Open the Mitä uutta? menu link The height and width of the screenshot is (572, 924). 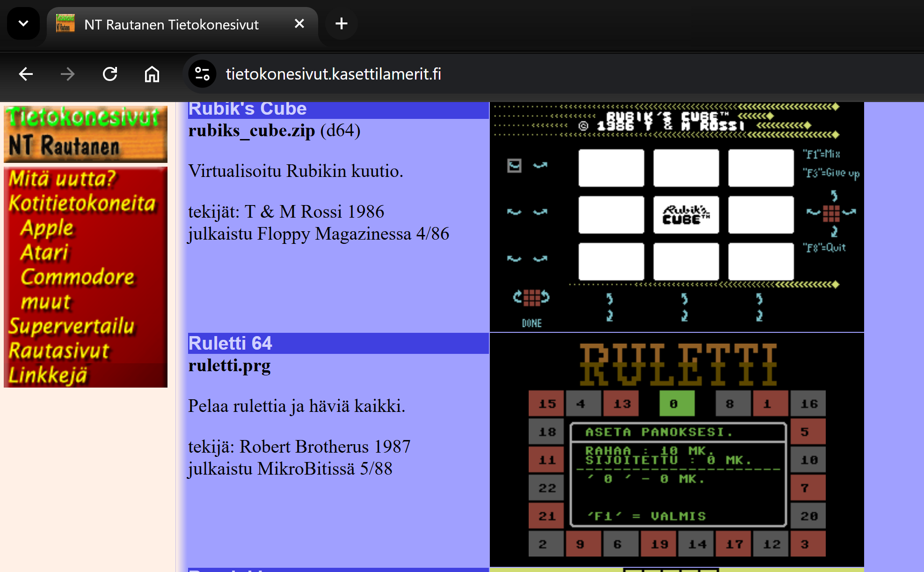coord(62,179)
